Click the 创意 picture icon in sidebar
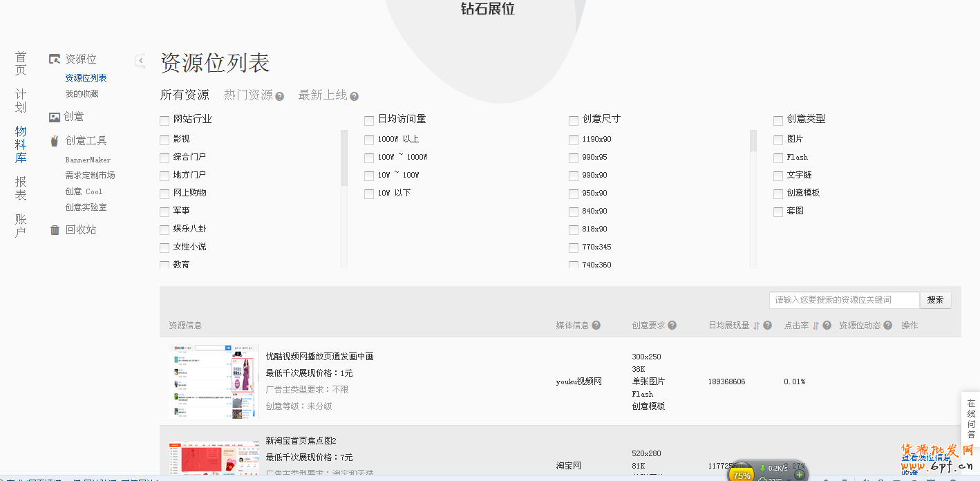 tap(55, 117)
